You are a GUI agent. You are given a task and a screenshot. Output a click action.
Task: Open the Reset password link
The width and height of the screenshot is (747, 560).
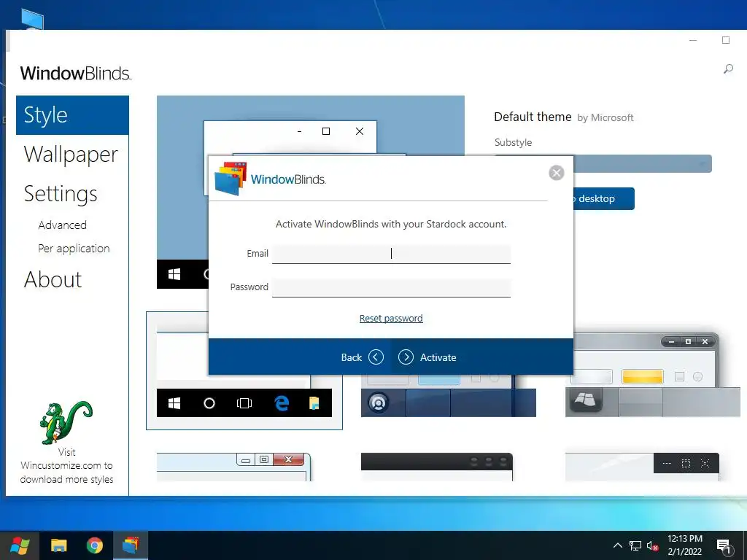(391, 318)
